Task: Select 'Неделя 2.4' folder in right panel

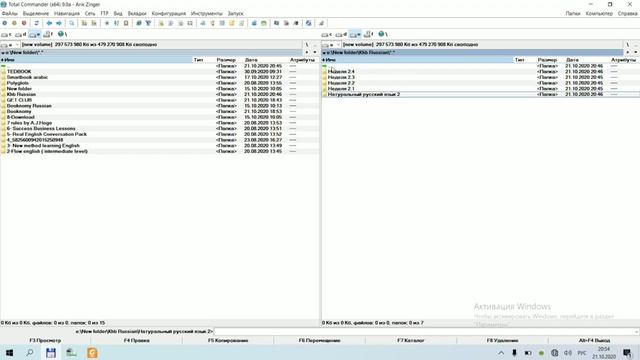Action: pyautogui.click(x=341, y=71)
